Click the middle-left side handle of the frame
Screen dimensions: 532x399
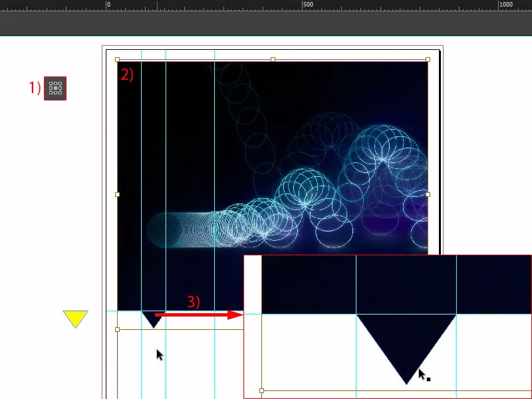point(118,194)
